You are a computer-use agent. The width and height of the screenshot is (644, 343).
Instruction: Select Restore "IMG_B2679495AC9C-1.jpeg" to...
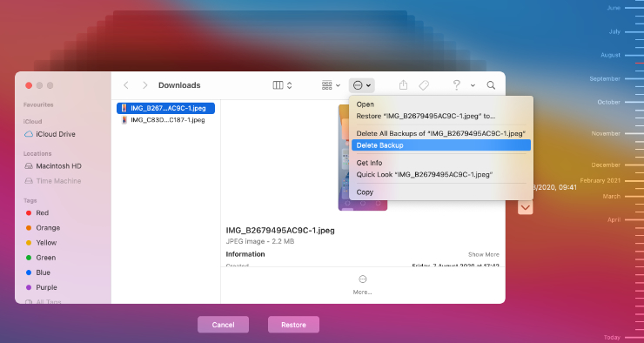pyautogui.click(x=441, y=117)
